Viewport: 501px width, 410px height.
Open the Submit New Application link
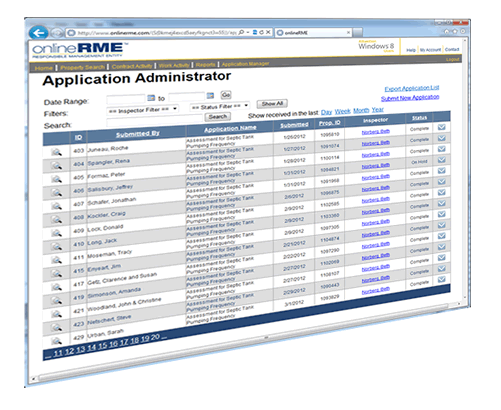point(410,98)
